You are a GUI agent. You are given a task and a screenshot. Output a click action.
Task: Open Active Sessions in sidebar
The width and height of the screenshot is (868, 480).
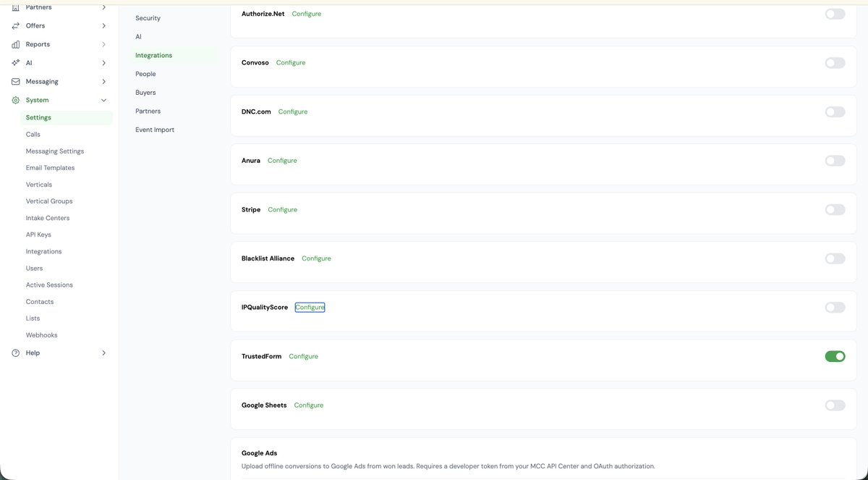point(49,285)
